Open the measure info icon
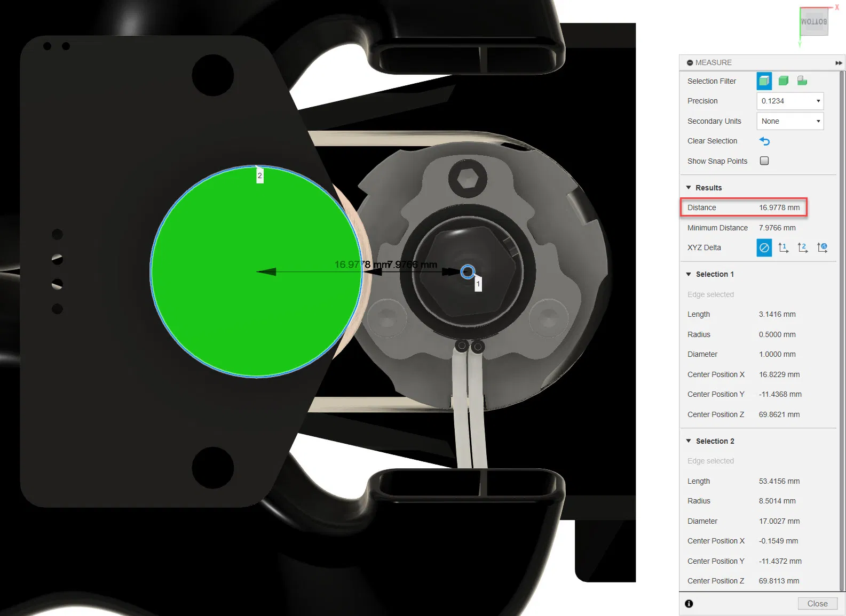Screen dimensions: 846x616 click(689, 604)
